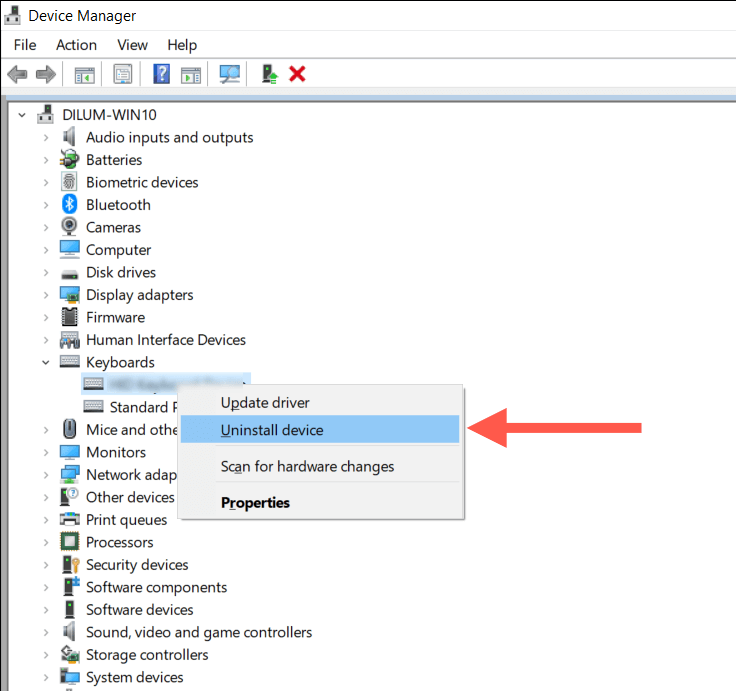Expand the Processors category
The width and height of the screenshot is (736, 691).
pyautogui.click(x=46, y=542)
